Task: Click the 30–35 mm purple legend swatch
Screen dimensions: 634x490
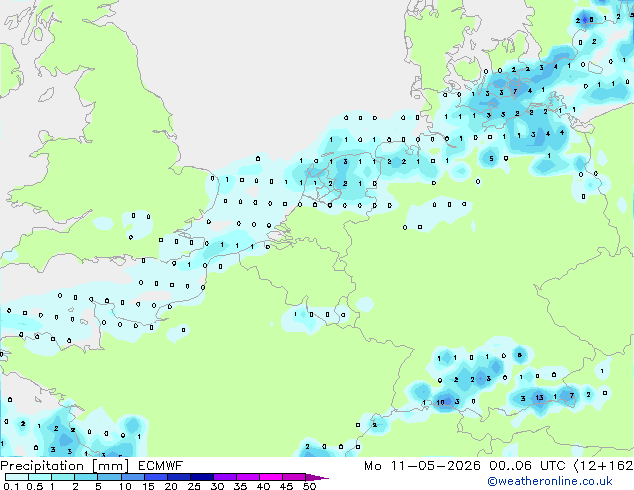Action: pos(224,477)
